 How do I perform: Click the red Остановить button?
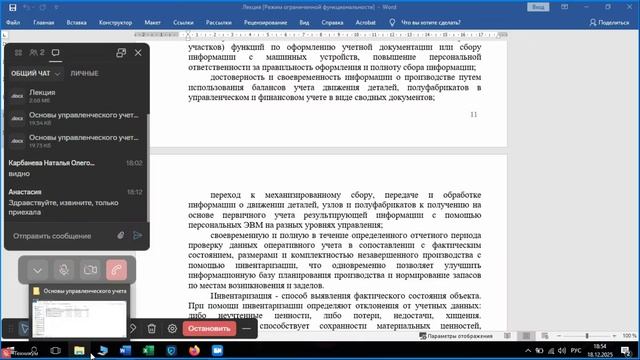tap(209, 329)
